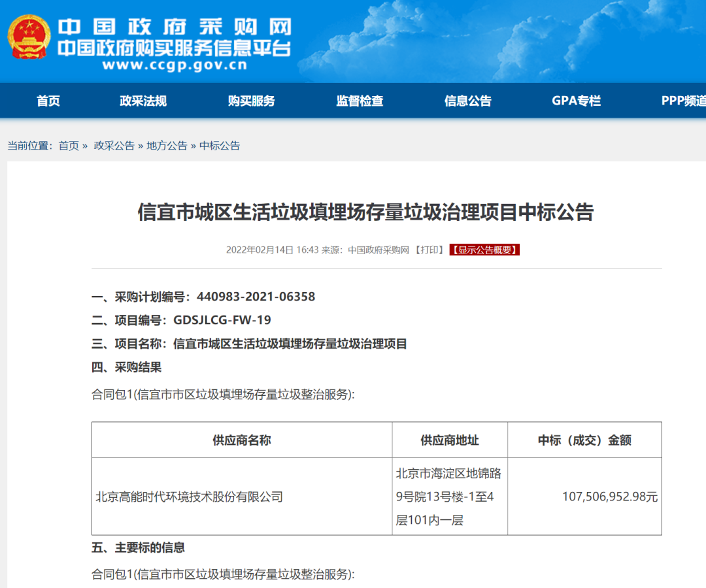The width and height of the screenshot is (706, 588).
Task: Click the 供应商地址 table column header
Action: [x=448, y=439]
